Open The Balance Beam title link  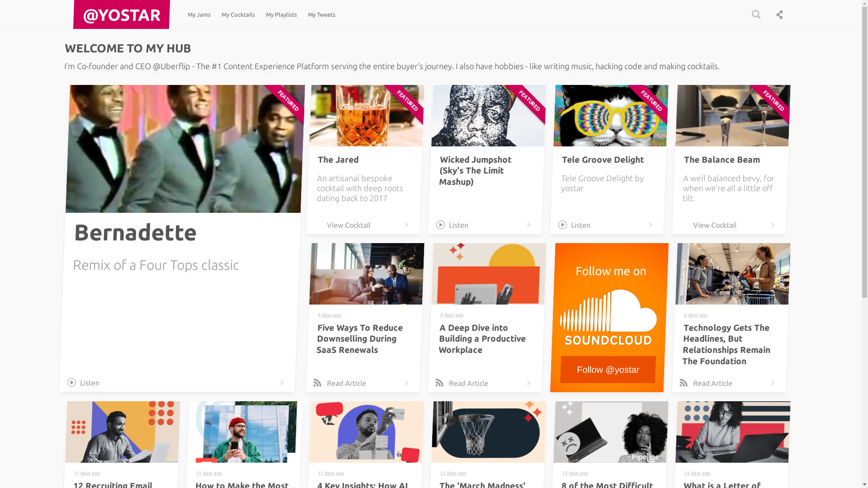pyautogui.click(x=722, y=160)
